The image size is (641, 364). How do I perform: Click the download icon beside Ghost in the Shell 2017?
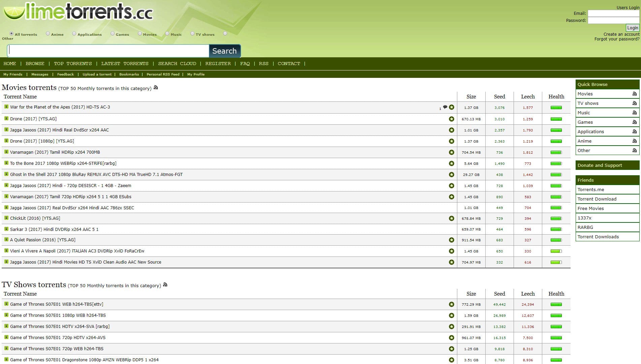coord(6,174)
